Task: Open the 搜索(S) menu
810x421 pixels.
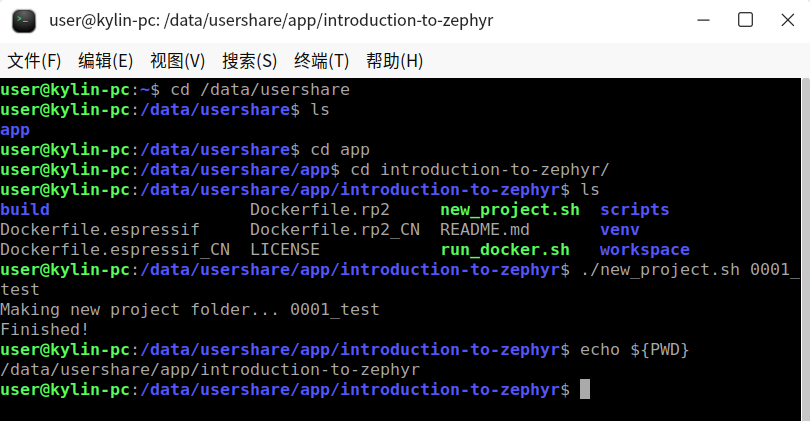Action: pos(250,61)
